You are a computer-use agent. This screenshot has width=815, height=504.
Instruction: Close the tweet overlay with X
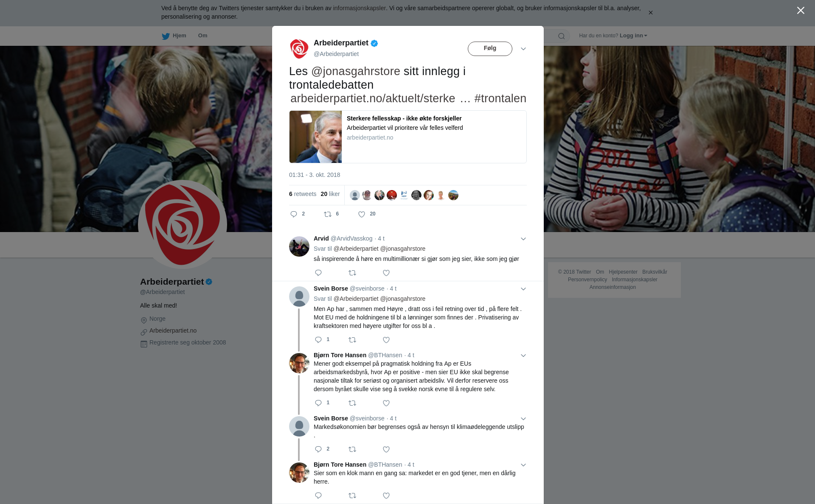point(801,11)
